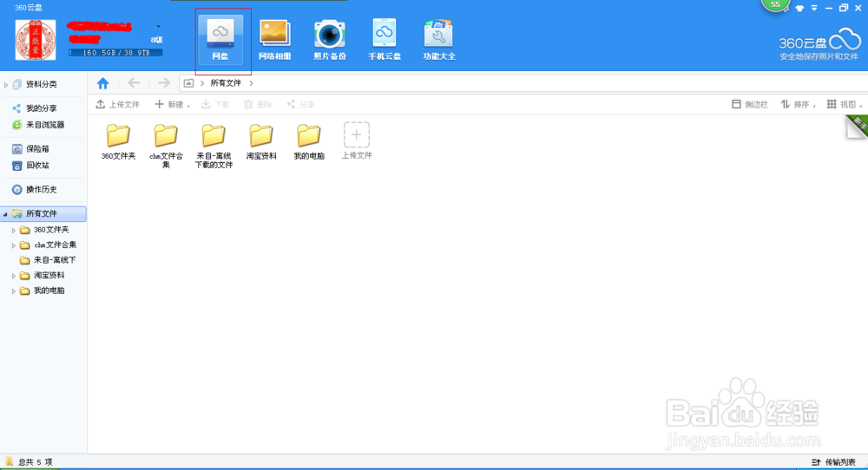Click the drive root icon in the address bar
Viewport: 868px width, 470px height.
click(188, 83)
